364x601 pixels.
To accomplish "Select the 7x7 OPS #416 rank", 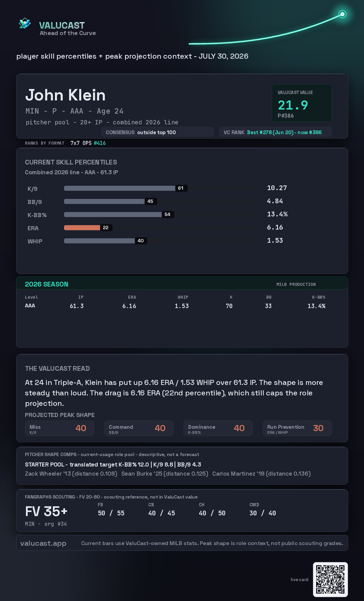I will 88,143.
